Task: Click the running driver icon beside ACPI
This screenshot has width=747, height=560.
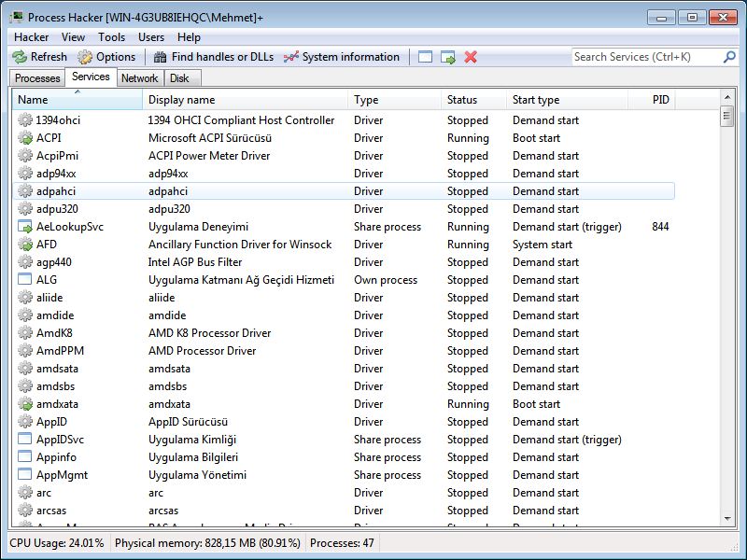Action: click(25, 138)
